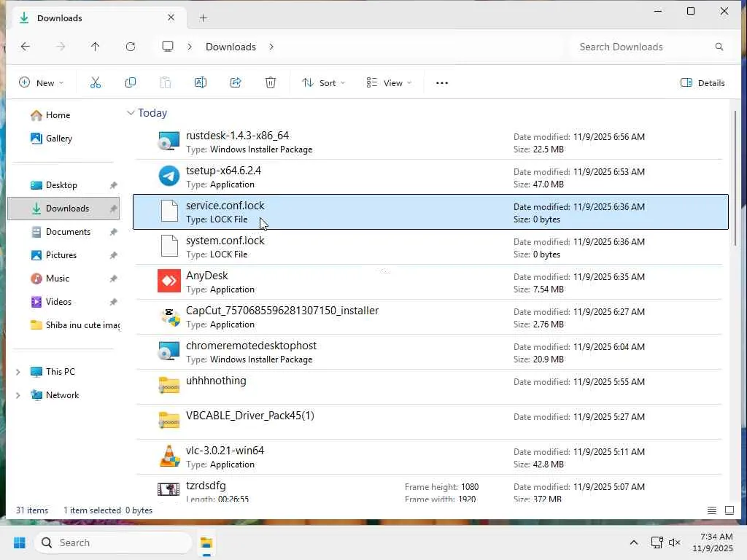The image size is (747, 560).
Task: Click the network tray icon
Action: pos(657,542)
